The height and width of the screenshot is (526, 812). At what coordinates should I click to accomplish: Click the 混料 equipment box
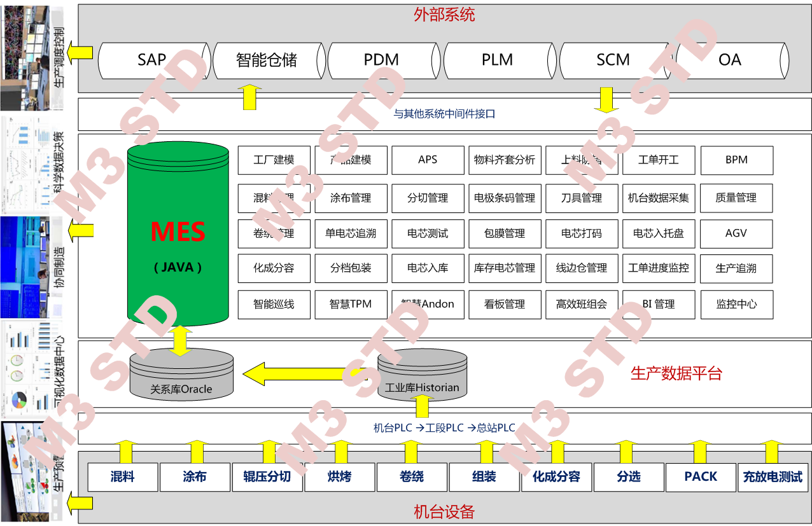(x=122, y=477)
